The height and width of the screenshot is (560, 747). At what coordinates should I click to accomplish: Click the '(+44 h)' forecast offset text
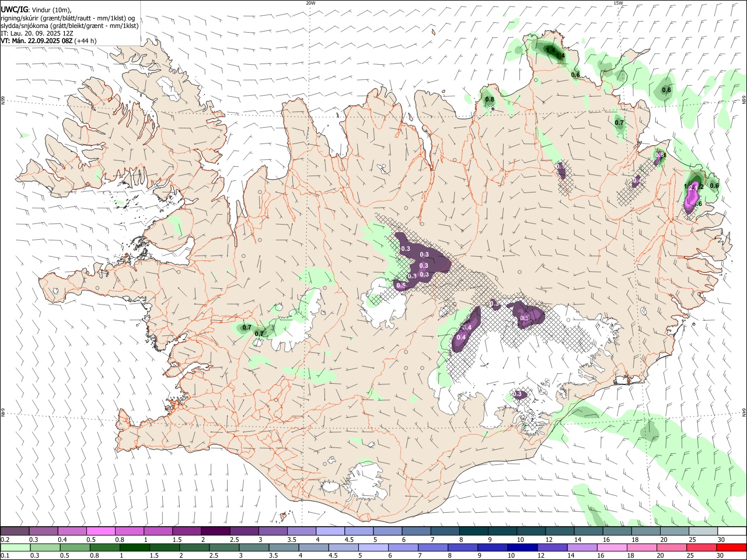86,41
